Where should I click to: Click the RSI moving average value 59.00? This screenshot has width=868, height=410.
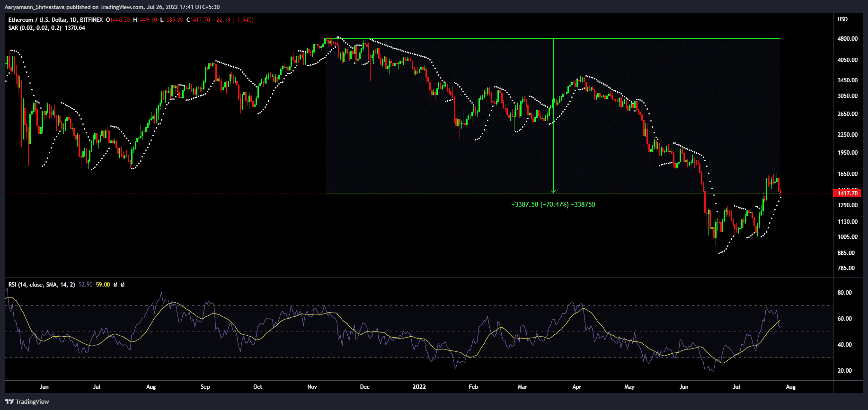(x=103, y=285)
